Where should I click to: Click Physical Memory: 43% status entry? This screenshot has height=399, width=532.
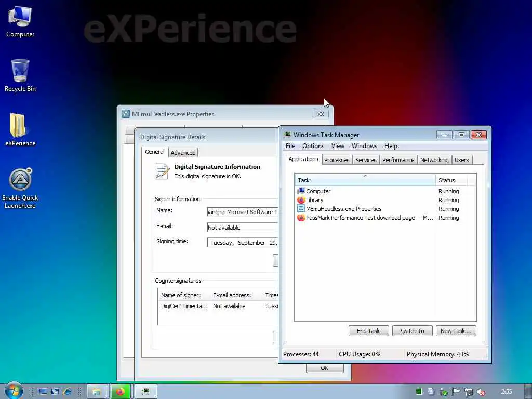(x=437, y=354)
